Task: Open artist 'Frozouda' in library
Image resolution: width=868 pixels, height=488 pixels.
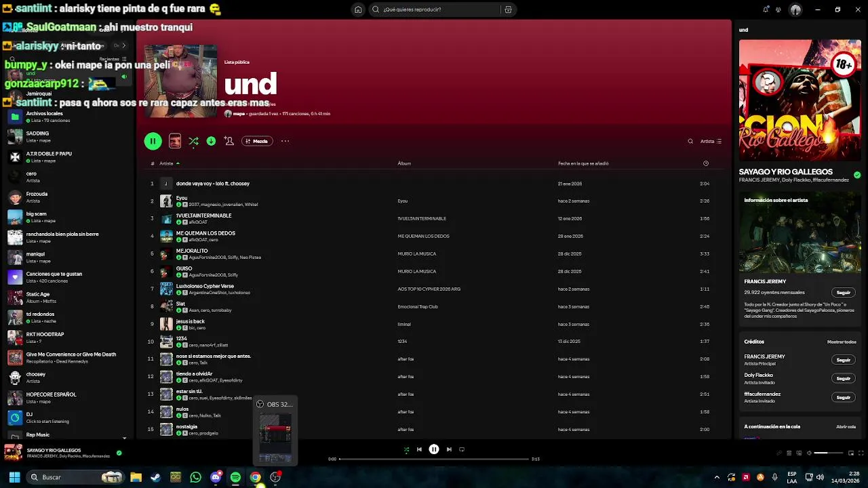Action: pyautogui.click(x=68, y=197)
